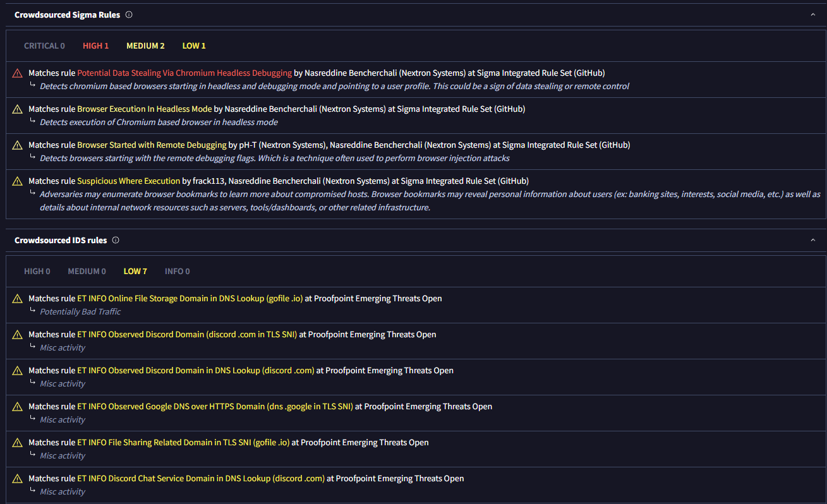Click description about remote debugging flags injection attacks
This screenshot has width=827, height=504.
[x=275, y=159]
